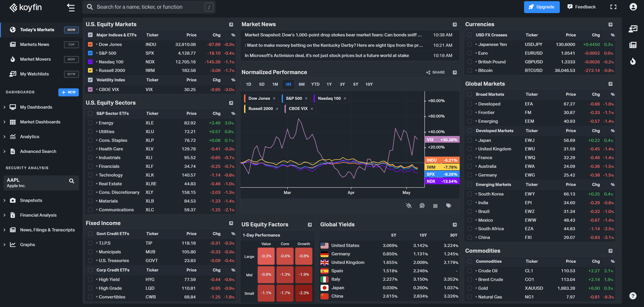Remove Nasdaq 100 series from chart
Viewport: 644px width, 307px height.
(345, 98)
